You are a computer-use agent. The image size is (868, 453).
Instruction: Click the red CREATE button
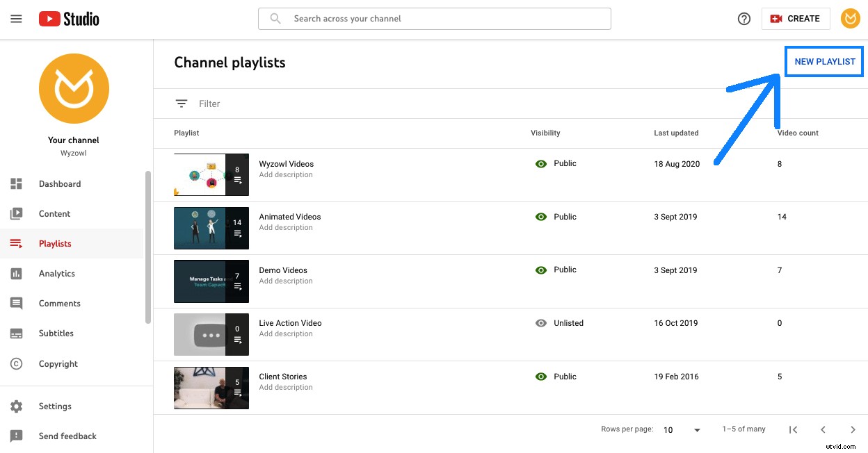click(x=795, y=19)
